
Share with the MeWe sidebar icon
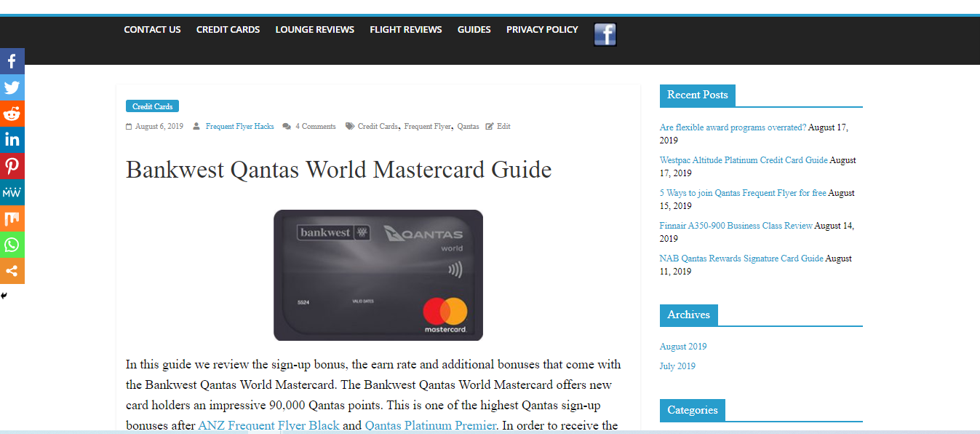tap(12, 192)
